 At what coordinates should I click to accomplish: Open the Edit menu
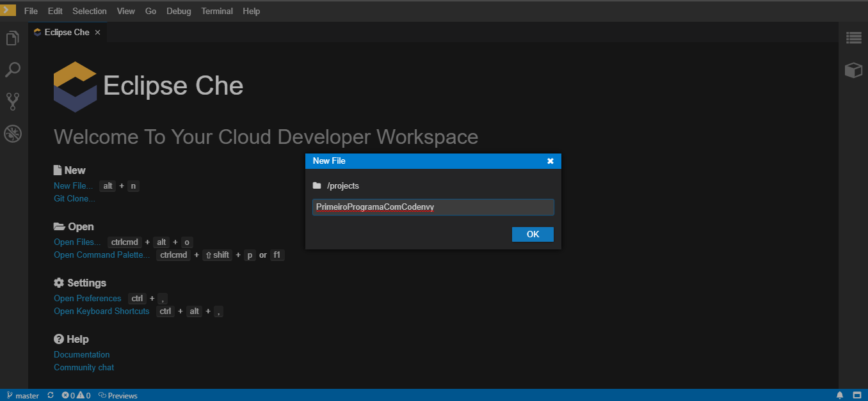(55, 11)
